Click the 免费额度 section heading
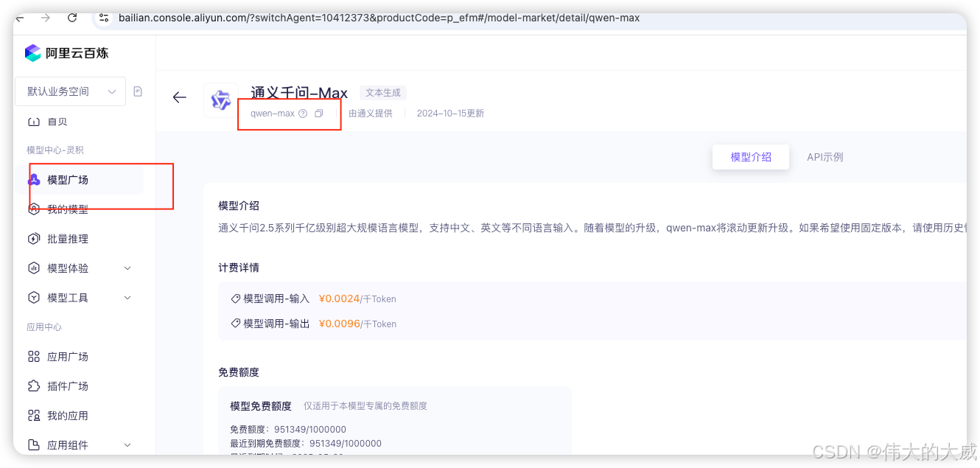This screenshot has height=468, width=980. click(x=239, y=372)
